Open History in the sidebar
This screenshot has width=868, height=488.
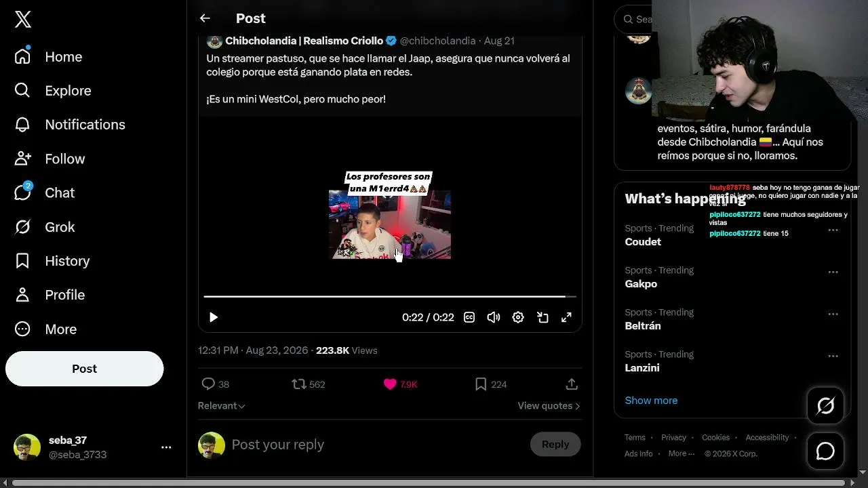(x=52, y=261)
